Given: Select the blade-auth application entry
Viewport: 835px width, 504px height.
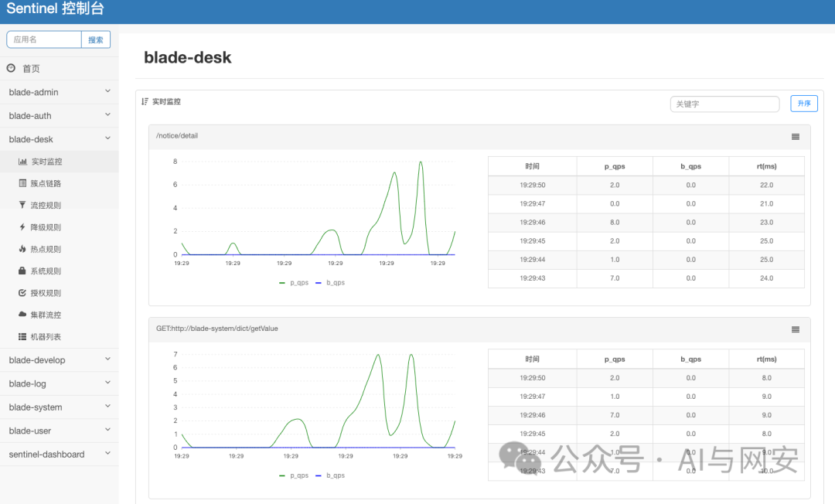Looking at the screenshot, I should pyautogui.click(x=59, y=115).
